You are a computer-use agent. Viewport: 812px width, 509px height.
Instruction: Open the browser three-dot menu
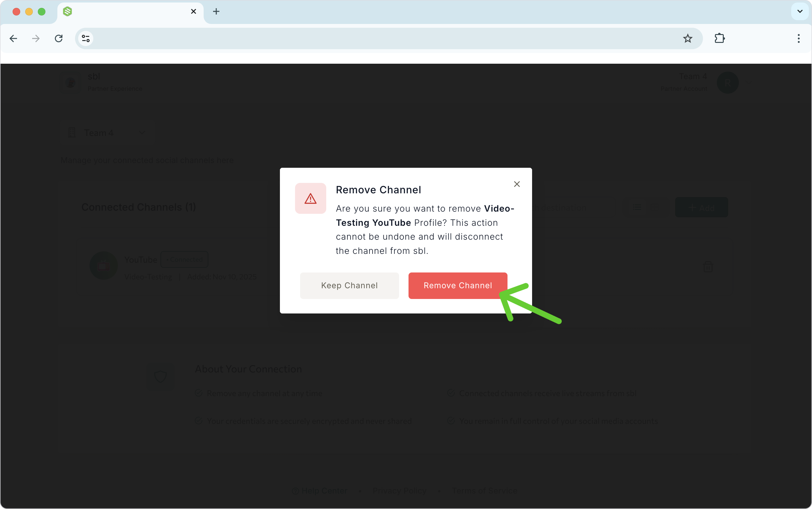point(798,38)
